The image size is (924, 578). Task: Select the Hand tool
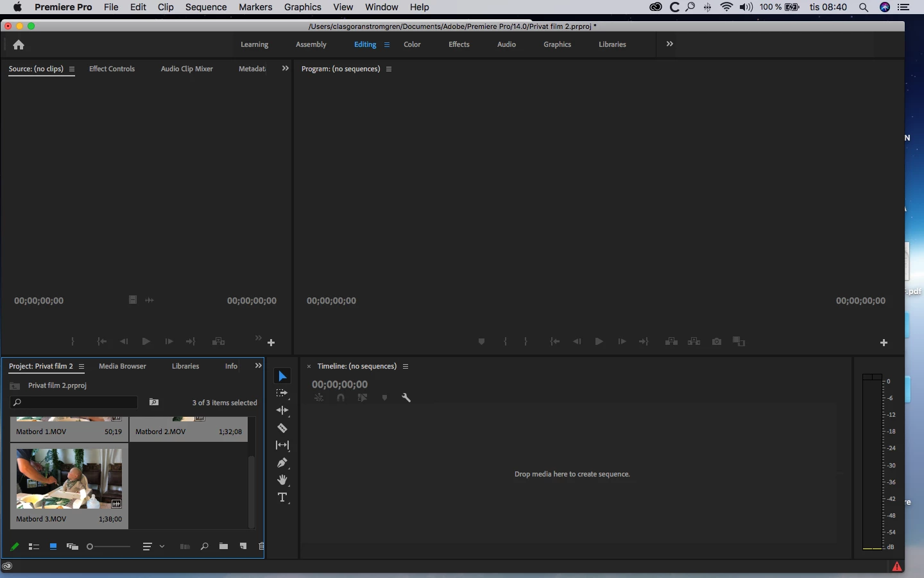click(282, 480)
